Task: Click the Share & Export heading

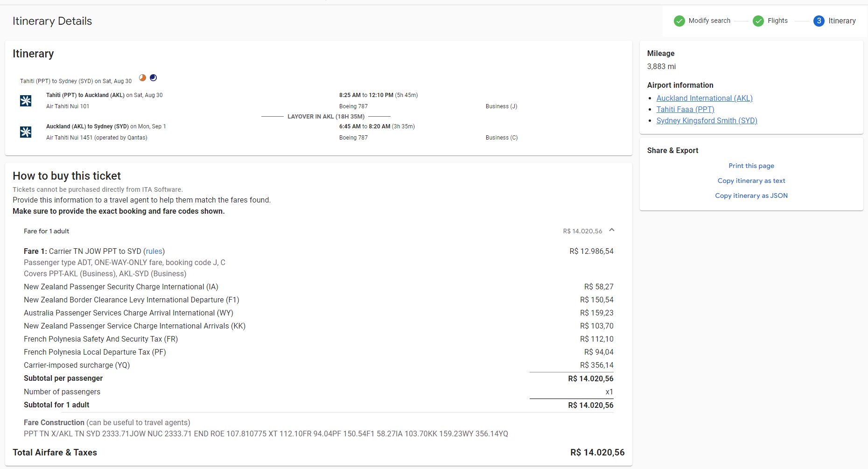Action: point(672,150)
